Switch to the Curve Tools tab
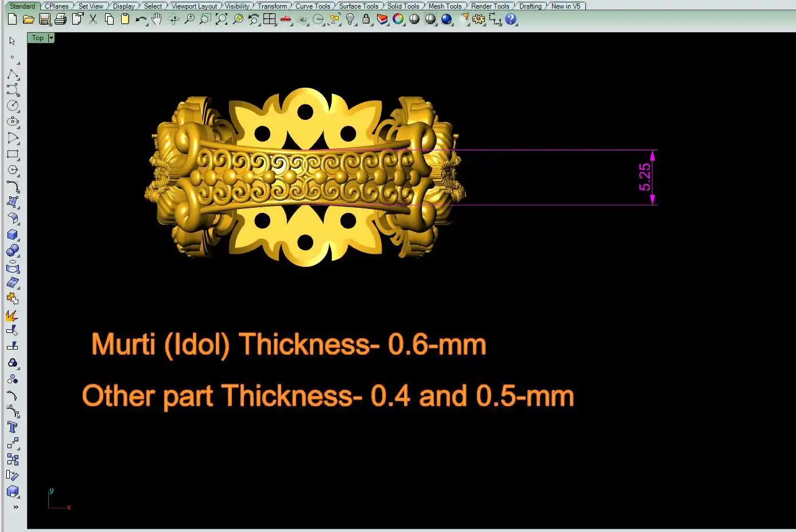The width and height of the screenshot is (796, 532). [x=312, y=6]
